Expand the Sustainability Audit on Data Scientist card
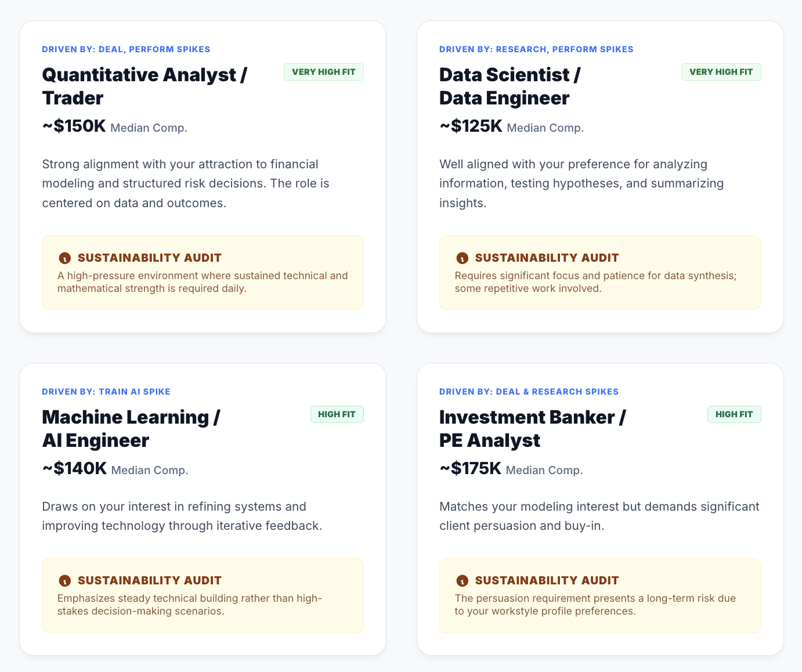Viewport: 802px width, 672px height. pos(600,272)
